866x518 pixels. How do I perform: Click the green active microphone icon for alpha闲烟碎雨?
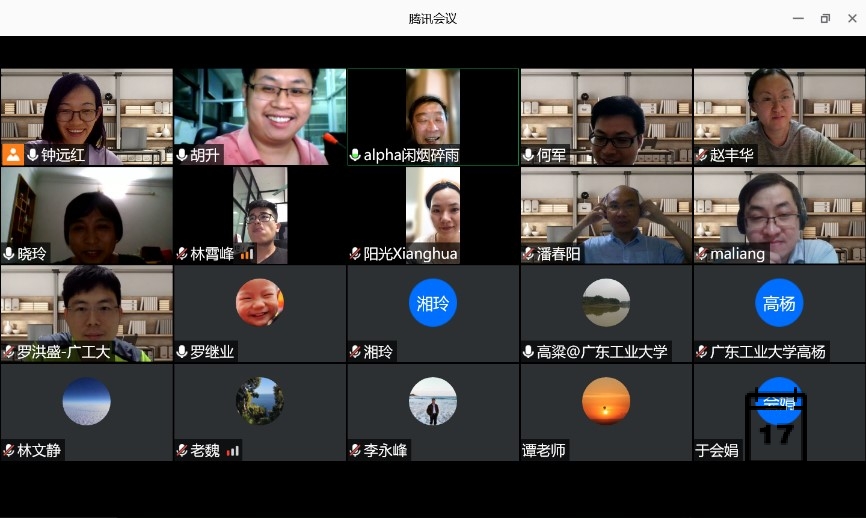click(x=355, y=155)
